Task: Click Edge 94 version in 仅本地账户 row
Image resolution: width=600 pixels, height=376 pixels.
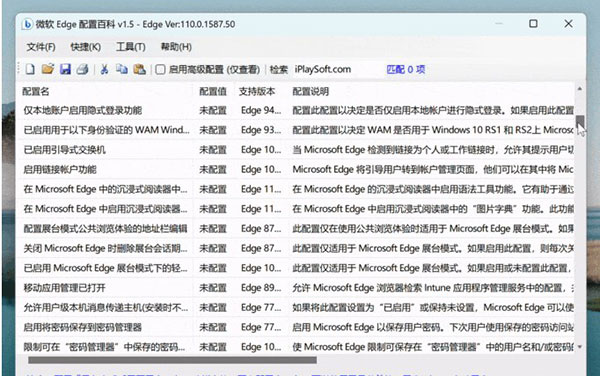Action: click(261, 111)
